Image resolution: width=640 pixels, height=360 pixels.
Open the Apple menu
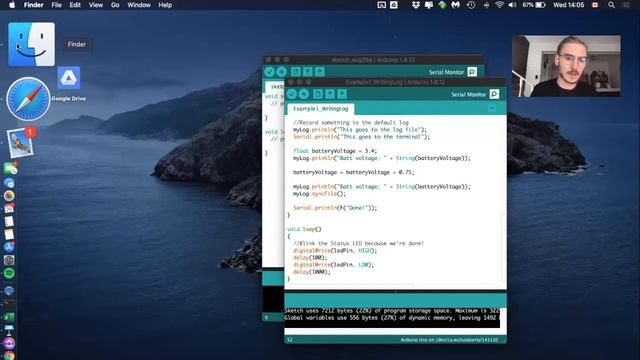[x=12, y=5]
